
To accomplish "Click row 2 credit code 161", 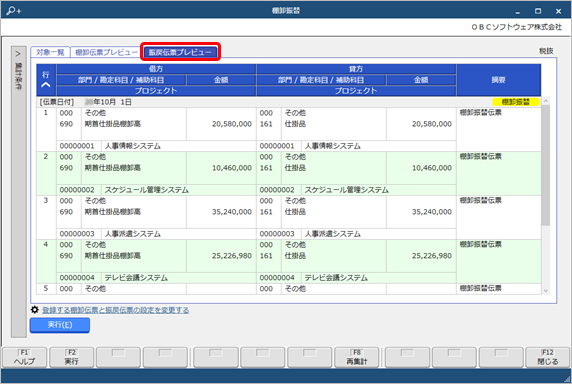I will [x=266, y=168].
